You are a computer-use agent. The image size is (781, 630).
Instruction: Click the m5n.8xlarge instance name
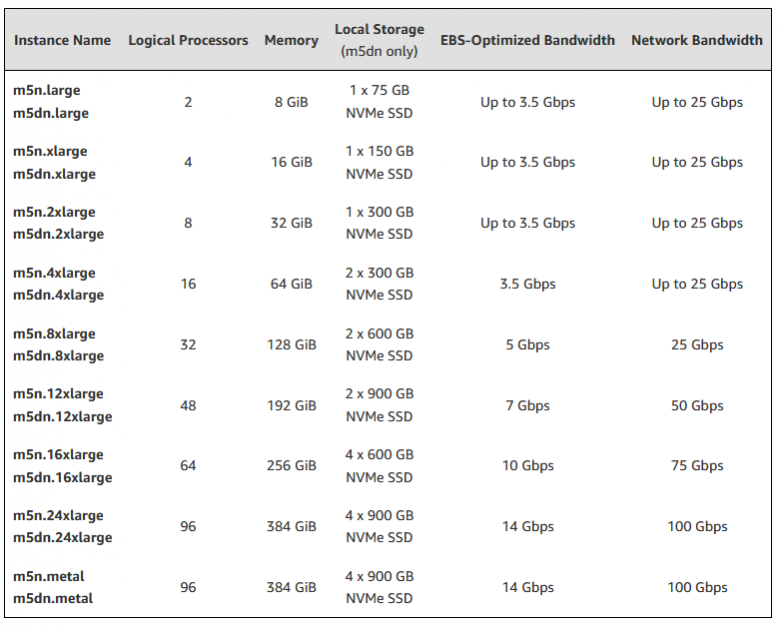54,334
